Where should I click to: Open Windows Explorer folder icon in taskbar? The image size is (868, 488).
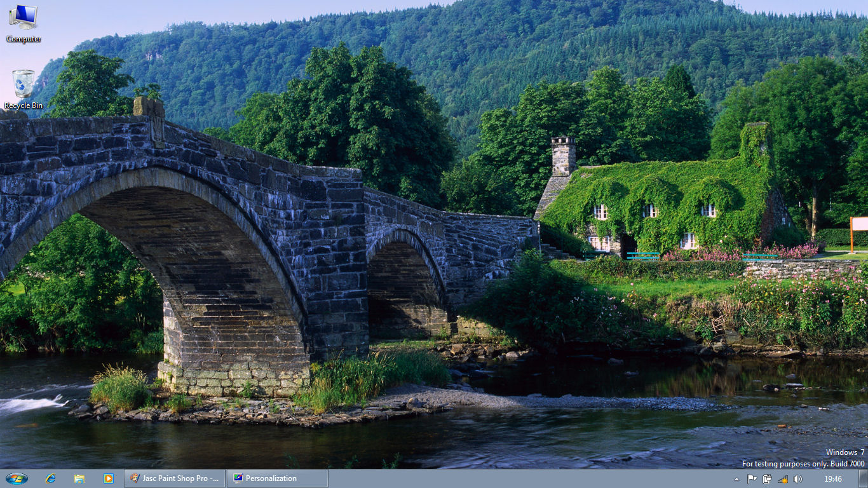coord(79,478)
